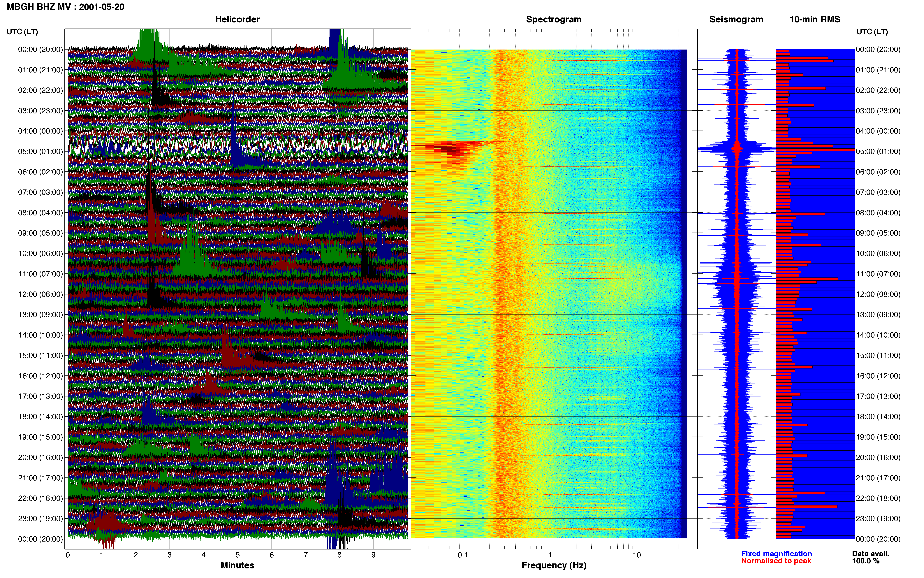Image resolution: width=924 pixels, height=578 pixels.
Task: Click helicorder time label 18:00 (14:00)
Action: click(41, 417)
